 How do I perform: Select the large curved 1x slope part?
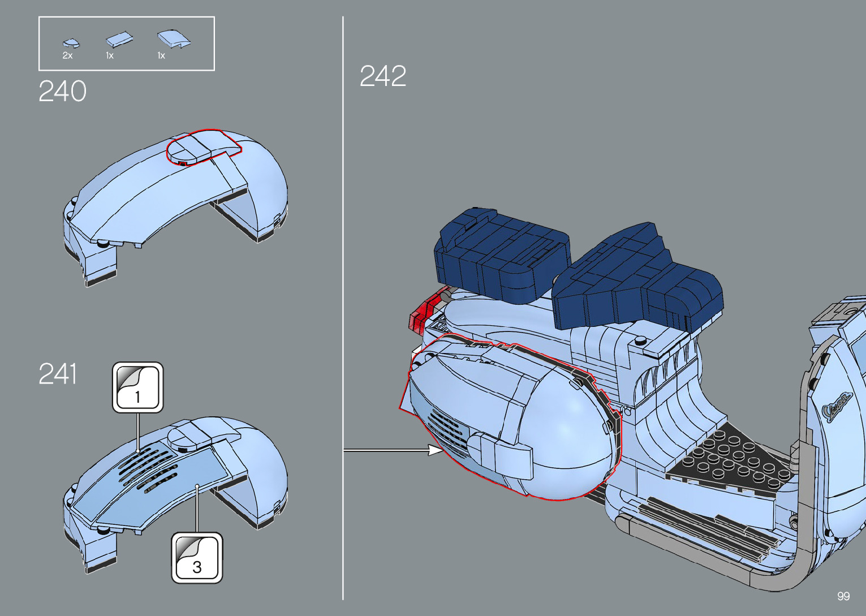coord(174,38)
